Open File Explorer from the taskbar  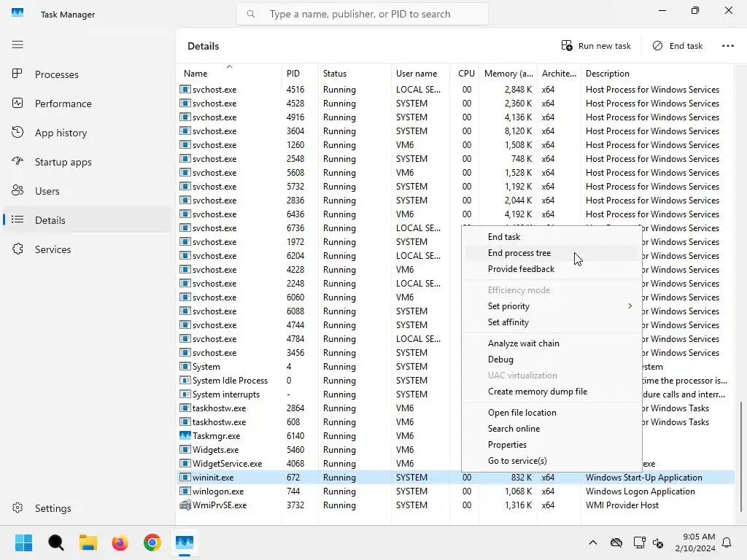[x=88, y=542]
